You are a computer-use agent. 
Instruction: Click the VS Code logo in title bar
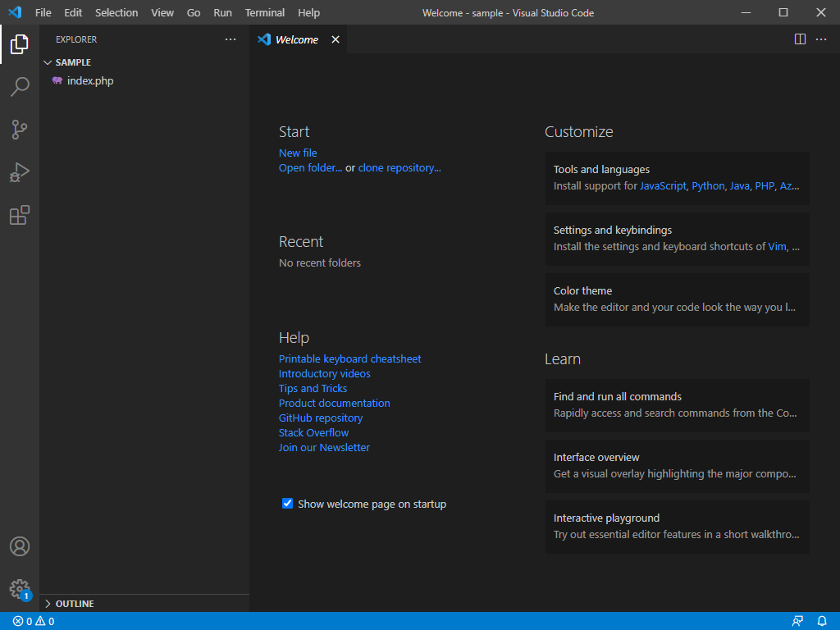[x=15, y=12]
